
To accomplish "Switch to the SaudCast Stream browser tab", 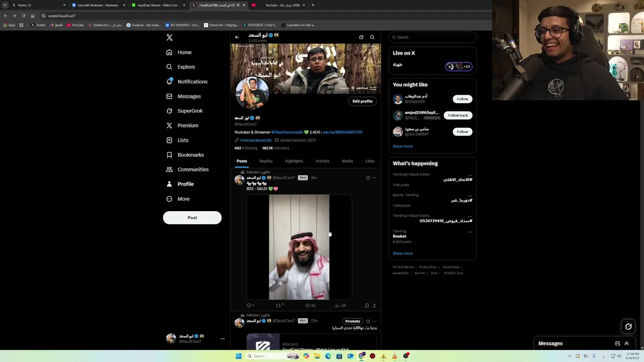I will 157,5.
